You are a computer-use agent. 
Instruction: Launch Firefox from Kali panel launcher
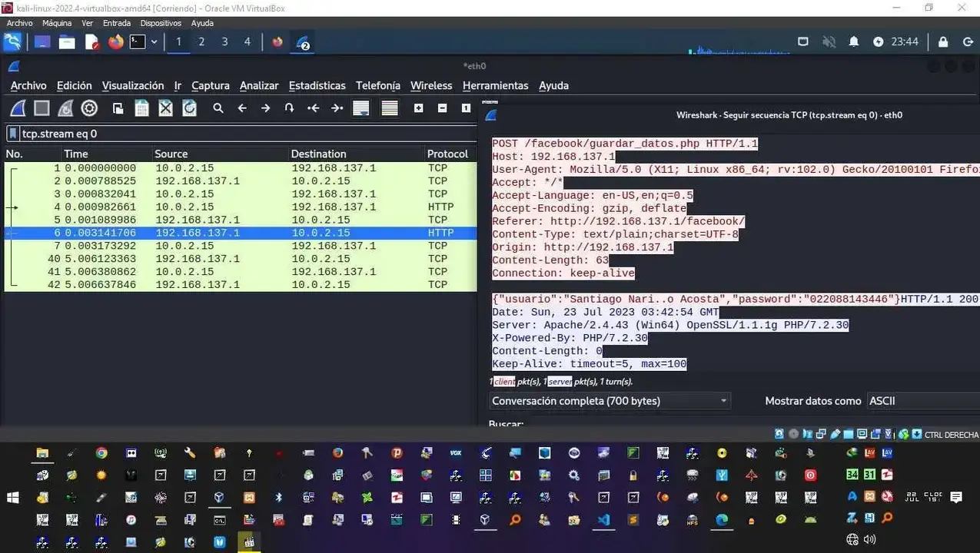[115, 41]
